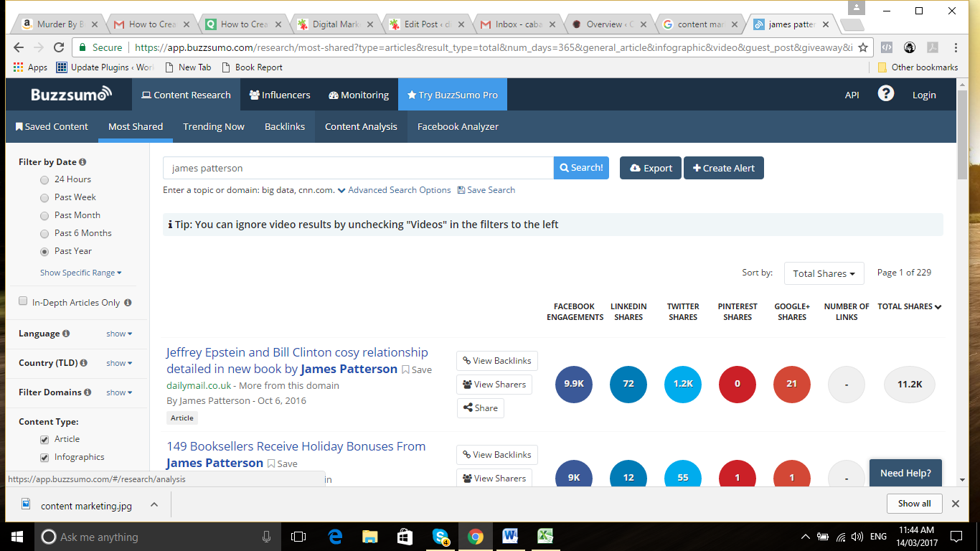Open Saved Content tab

pyautogui.click(x=52, y=126)
